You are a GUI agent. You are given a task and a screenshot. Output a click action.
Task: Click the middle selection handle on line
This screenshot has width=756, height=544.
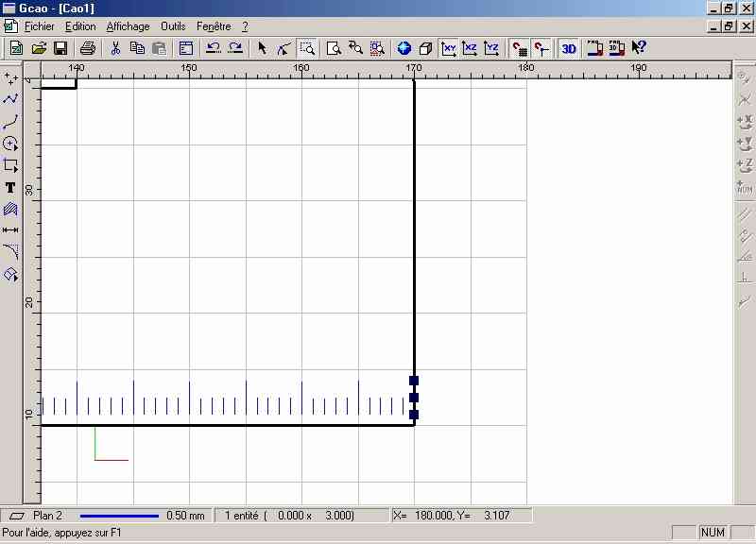(414, 398)
